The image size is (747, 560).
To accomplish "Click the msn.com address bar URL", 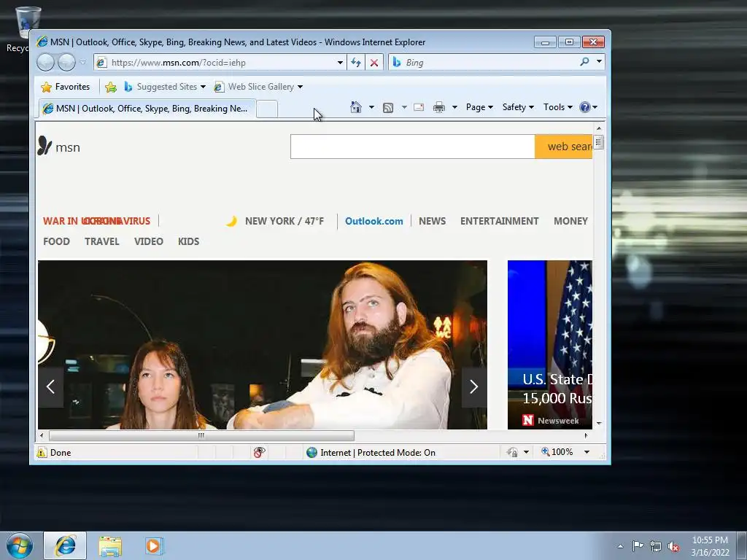I will [x=179, y=63].
